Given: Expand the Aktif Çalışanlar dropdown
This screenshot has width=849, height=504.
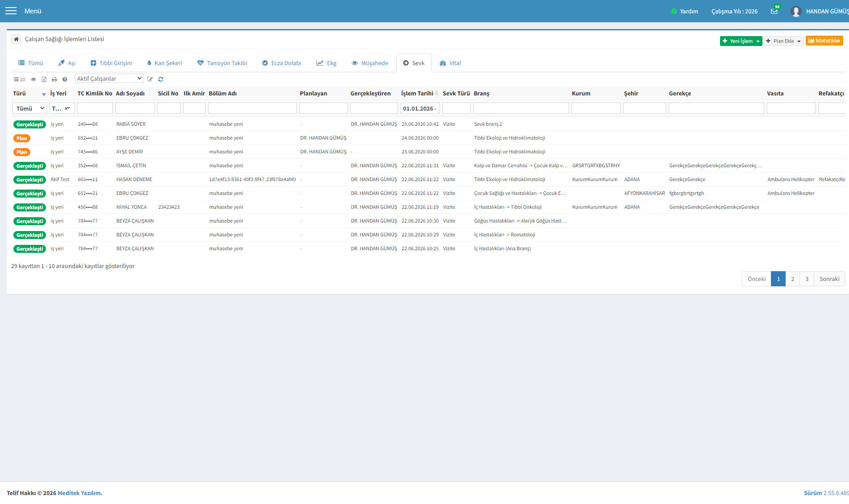Looking at the screenshot, I should (109, 78).
